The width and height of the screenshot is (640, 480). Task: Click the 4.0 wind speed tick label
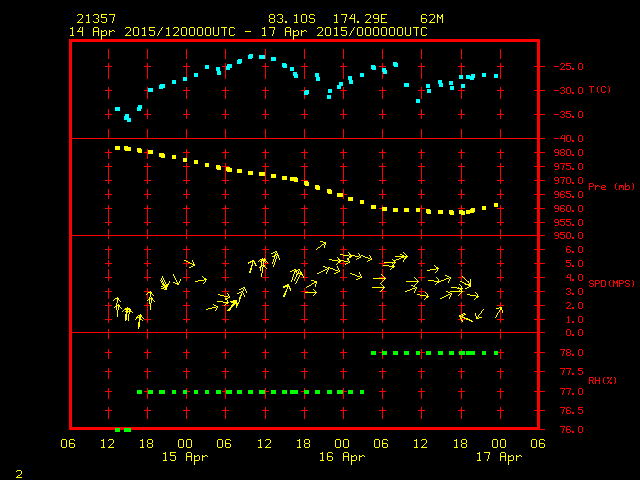coord(574,278)
